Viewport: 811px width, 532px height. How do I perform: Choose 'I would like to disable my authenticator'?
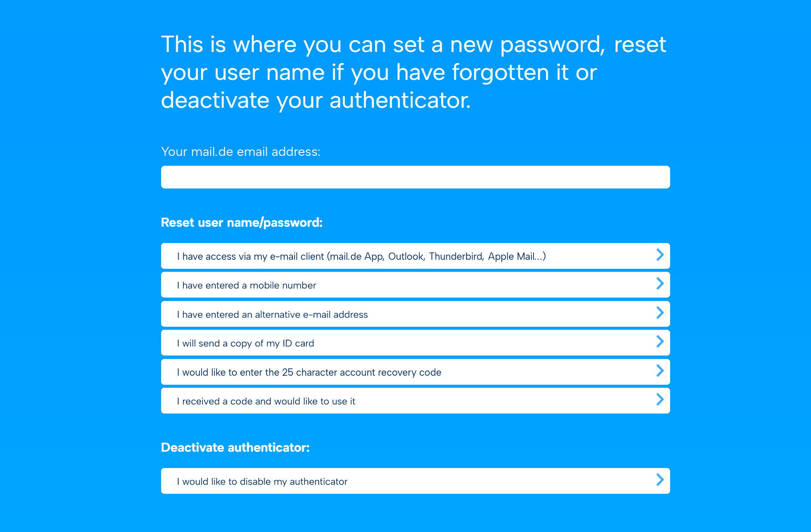(x=415, y=481)
